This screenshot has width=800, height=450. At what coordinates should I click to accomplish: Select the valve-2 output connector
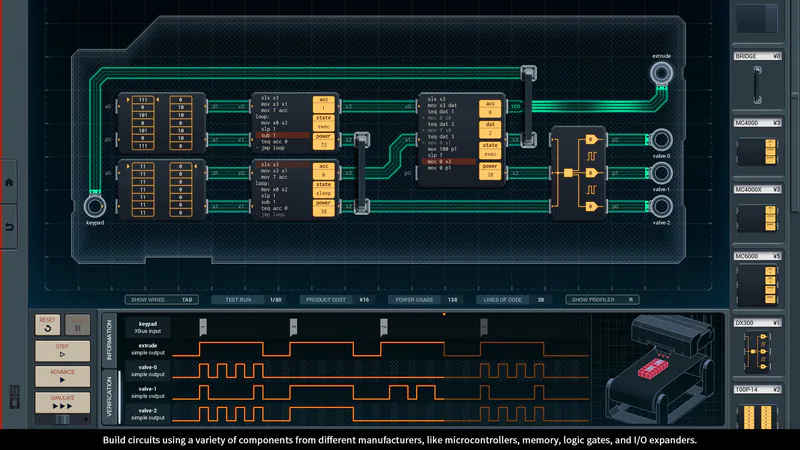click(661, 206)
